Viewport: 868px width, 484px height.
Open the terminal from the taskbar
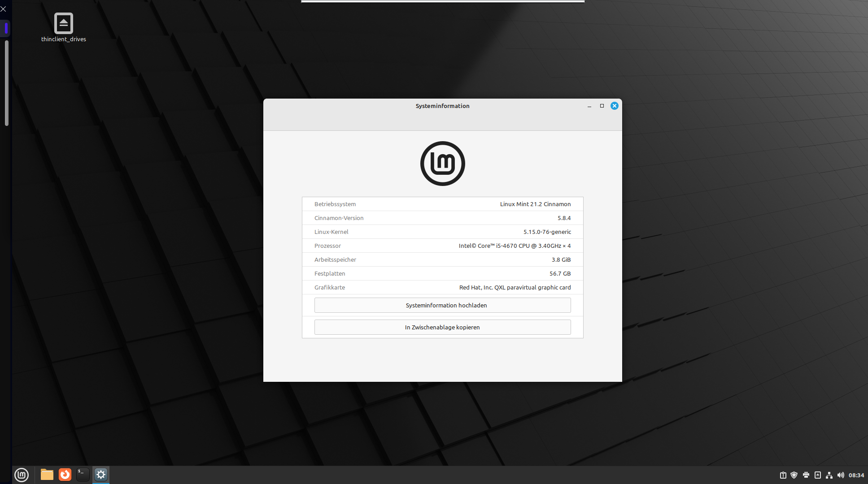(x=83, y=475)
